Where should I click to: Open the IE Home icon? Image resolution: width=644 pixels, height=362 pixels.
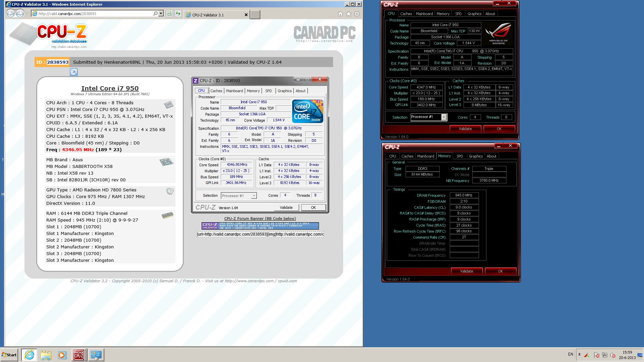tap(340, 14)
